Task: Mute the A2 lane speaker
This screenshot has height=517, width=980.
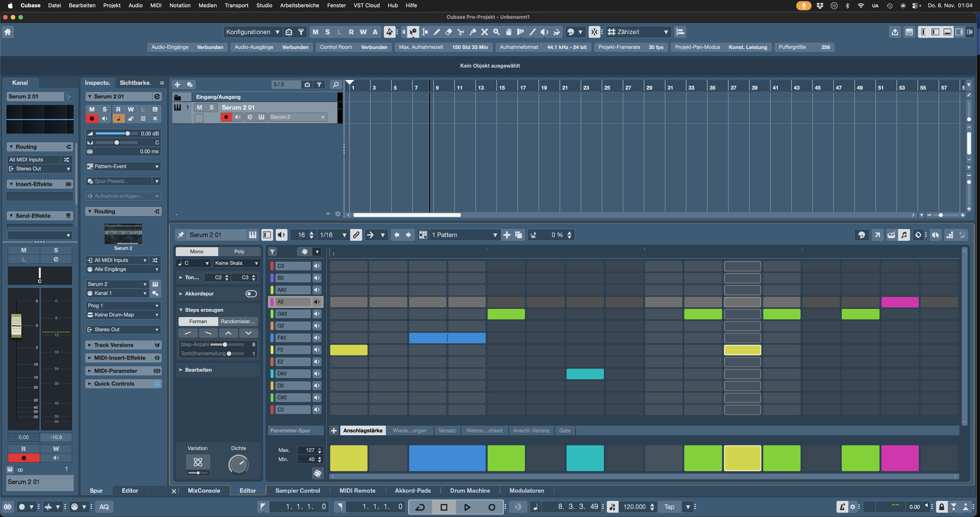Action: 317,302
